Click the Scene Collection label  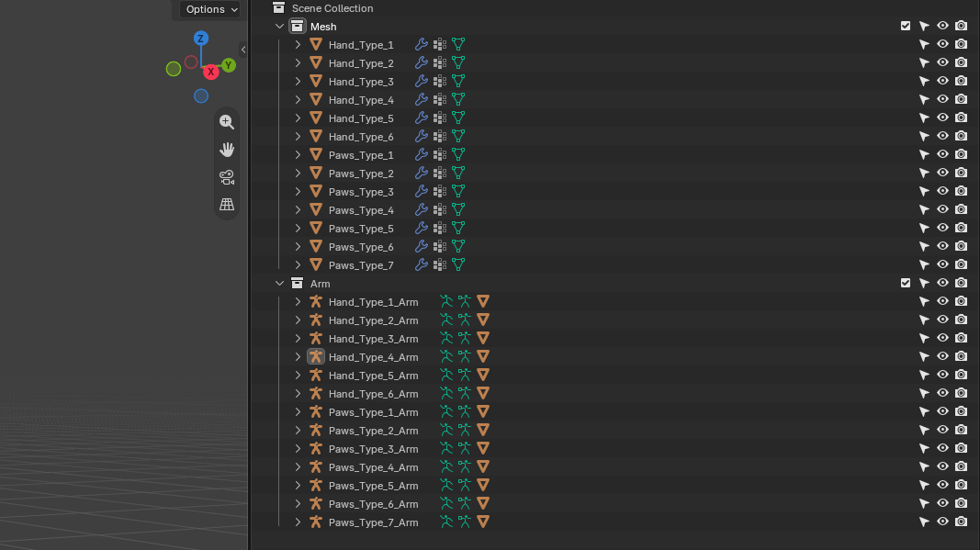pyautogui.click(x=332, y=8)
